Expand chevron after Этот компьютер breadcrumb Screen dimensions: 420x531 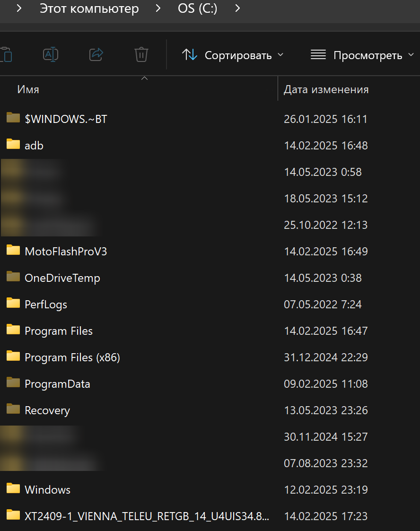pos(158,8)
